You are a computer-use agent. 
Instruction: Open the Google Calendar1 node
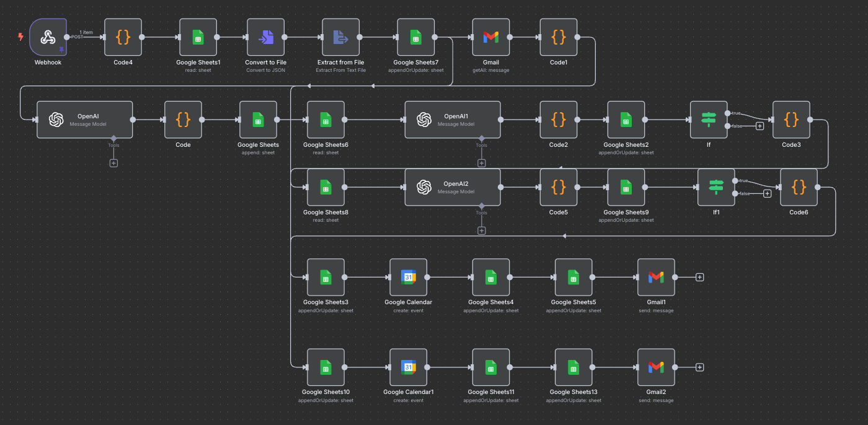pos(408,367)
